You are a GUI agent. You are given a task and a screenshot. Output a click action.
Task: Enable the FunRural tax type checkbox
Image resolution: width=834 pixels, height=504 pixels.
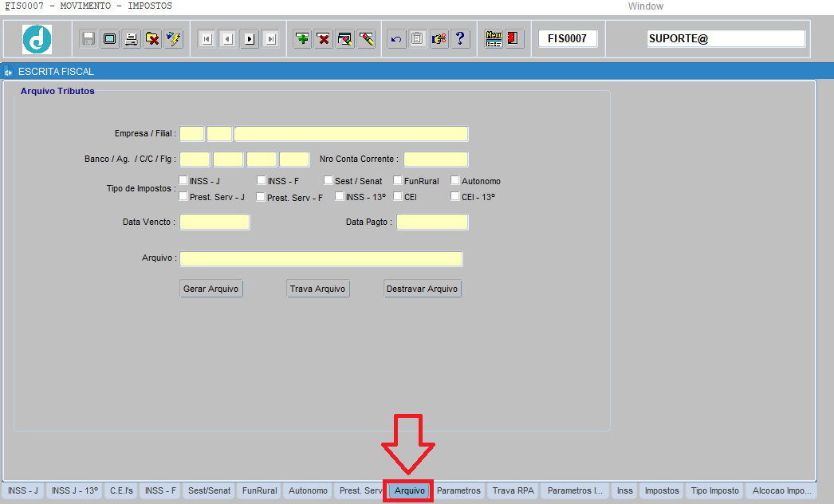click(399, 181)
